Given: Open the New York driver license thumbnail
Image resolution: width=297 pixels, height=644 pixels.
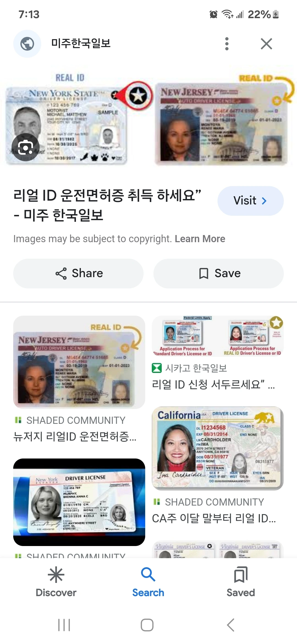Looking at the screenshot, I should (79, 502).
